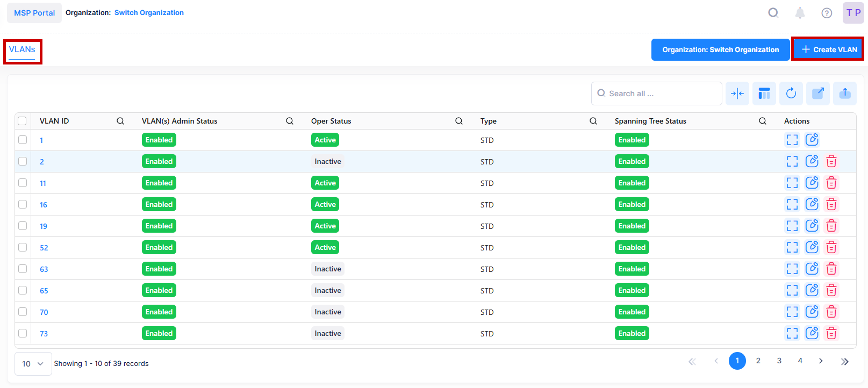
Task: Open the column settings icon
Action: (x=764, y=94)
